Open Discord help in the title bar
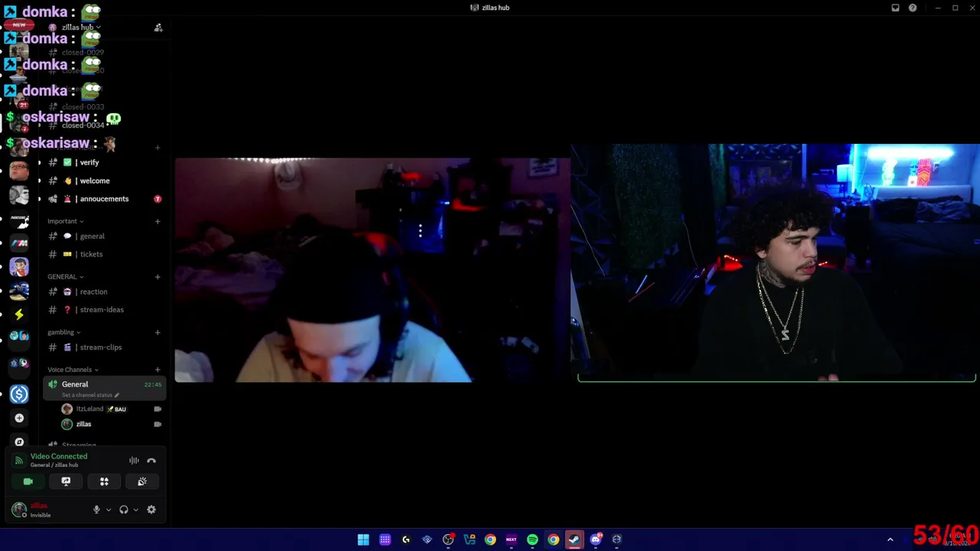Screen dimensions: 980x551 913,8
